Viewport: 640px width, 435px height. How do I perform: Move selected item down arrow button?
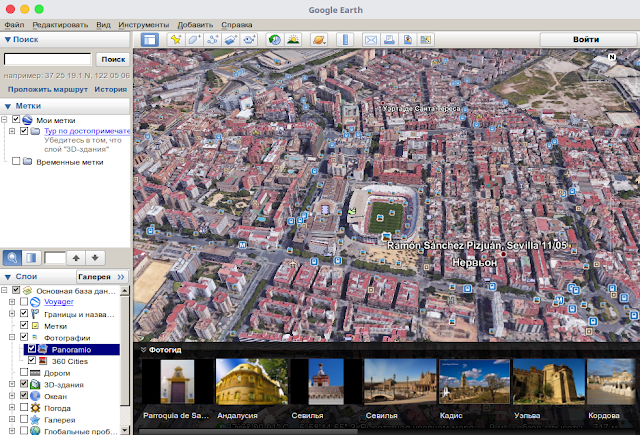click(95, 258)
